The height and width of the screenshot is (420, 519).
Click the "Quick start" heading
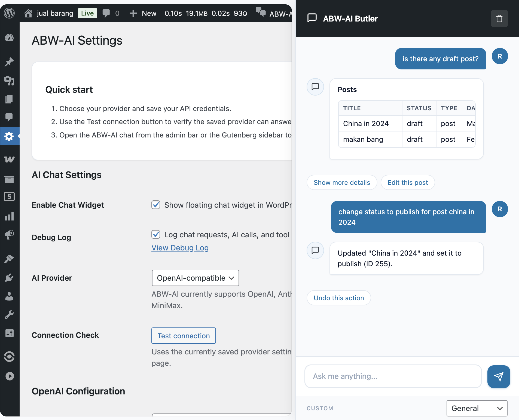click(x=69, y=90)
